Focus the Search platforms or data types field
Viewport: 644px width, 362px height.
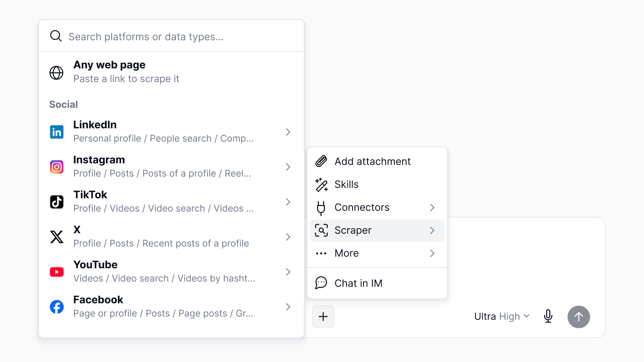click(x=171, y=36)
